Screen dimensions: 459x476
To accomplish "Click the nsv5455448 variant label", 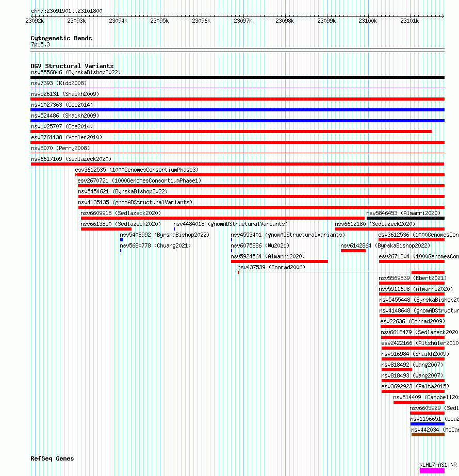I will (419, 300).
